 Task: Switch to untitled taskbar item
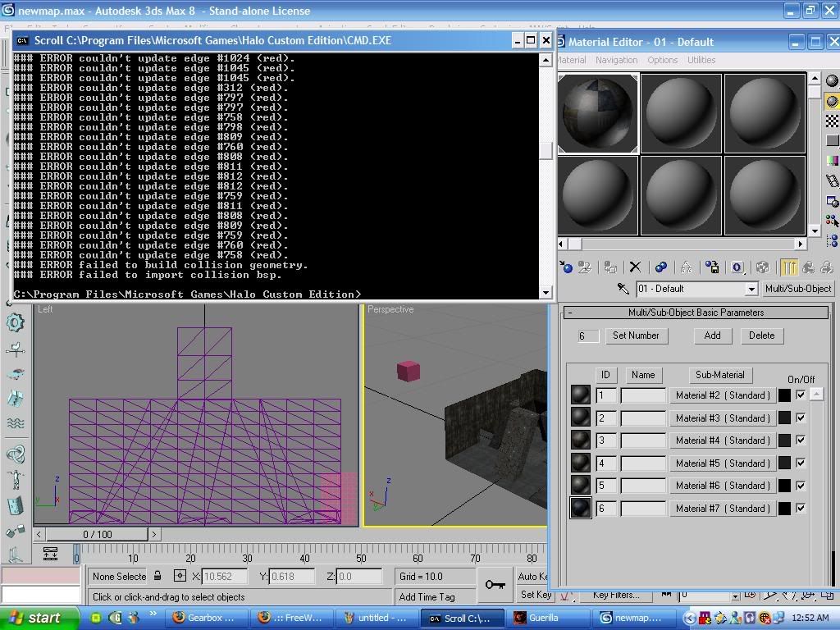pyautogui.click(x=378, y=618)
